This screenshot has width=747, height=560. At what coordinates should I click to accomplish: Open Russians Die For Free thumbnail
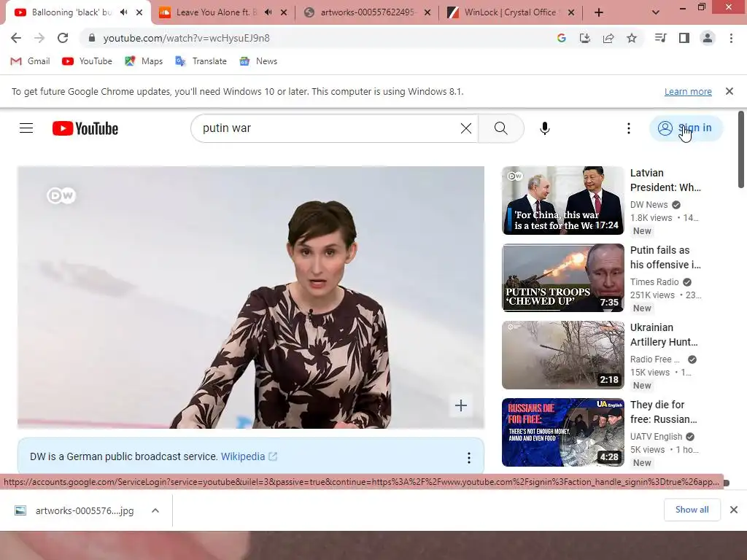point(562,432)
